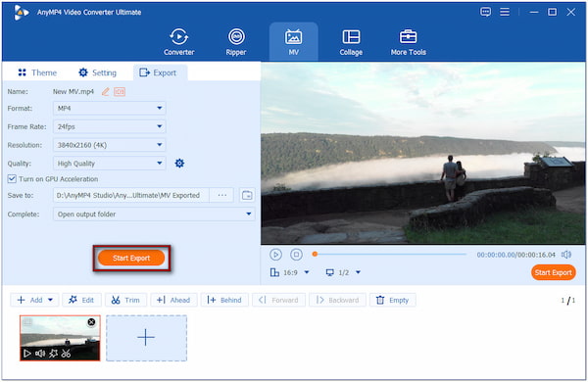Open quality settings gear icon
Image resolution: width=588 pixels, height=382 pixels.
pos(179,163)
